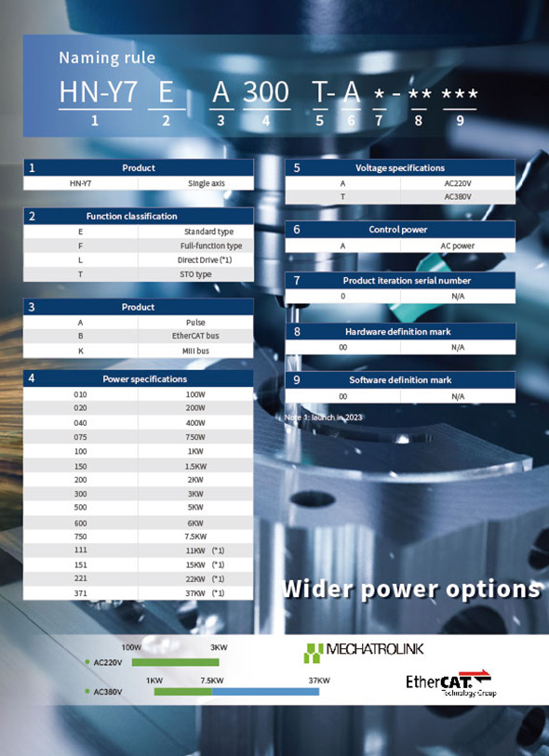Screen dimensions: 549x756
Task: Click the red EtherCAT arrow symbol
Action: pyautogui.click(x=480, y=676)
